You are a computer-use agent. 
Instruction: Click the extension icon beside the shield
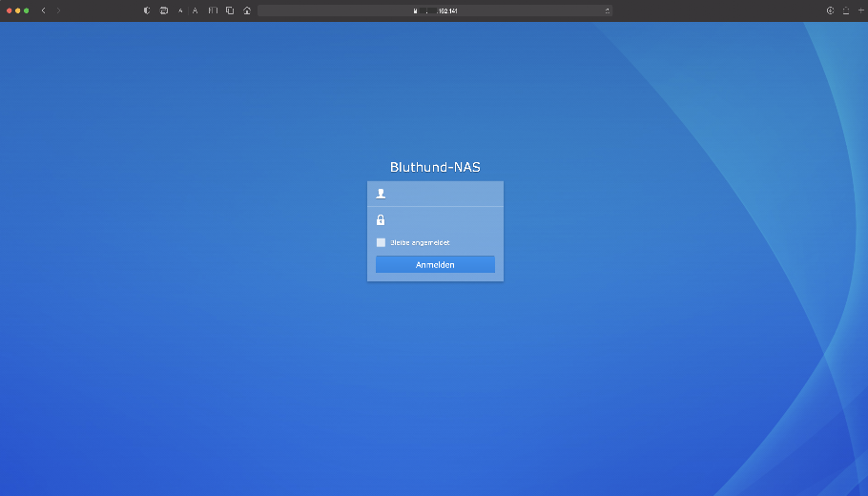[163, 10]
